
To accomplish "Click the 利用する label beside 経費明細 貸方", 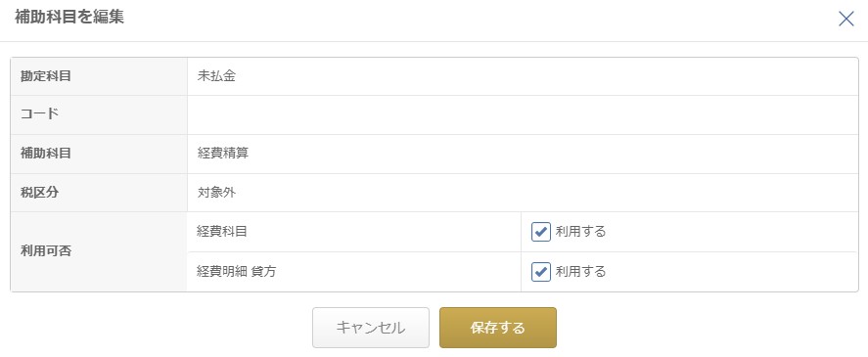I will coord(580,272).
